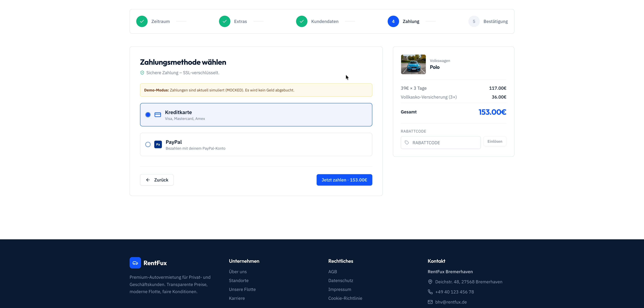The width and height of the screenshot is (644, 308).
Task: Click the SSL shield icon
Action: tap(142, 73)
